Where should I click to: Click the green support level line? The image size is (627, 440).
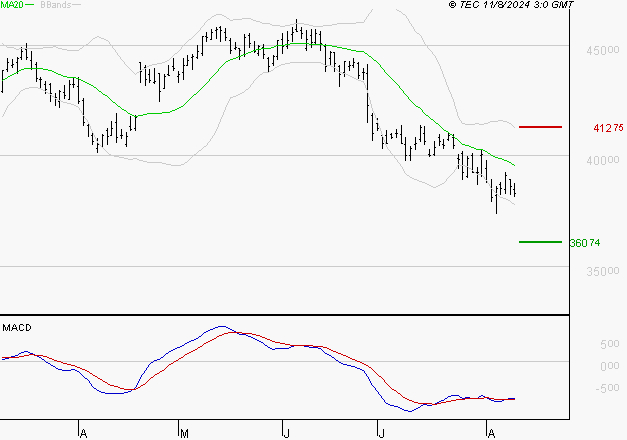tap(540, 242)
